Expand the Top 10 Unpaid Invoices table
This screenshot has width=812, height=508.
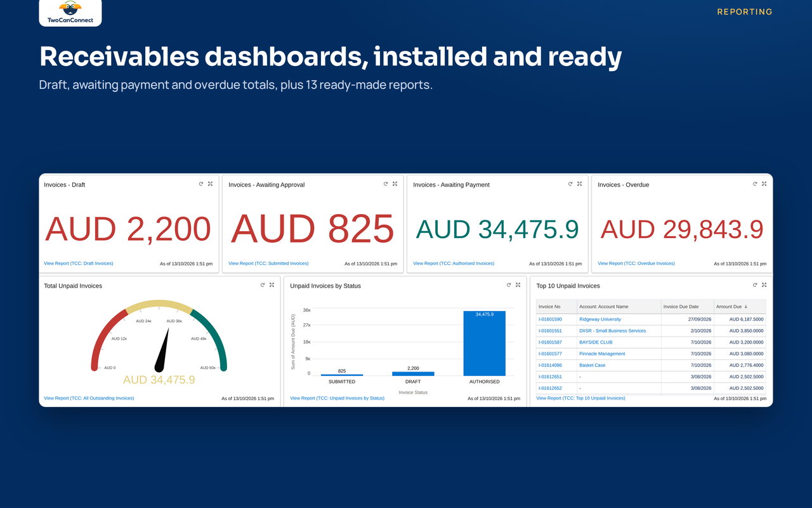(x=764, y=284)
